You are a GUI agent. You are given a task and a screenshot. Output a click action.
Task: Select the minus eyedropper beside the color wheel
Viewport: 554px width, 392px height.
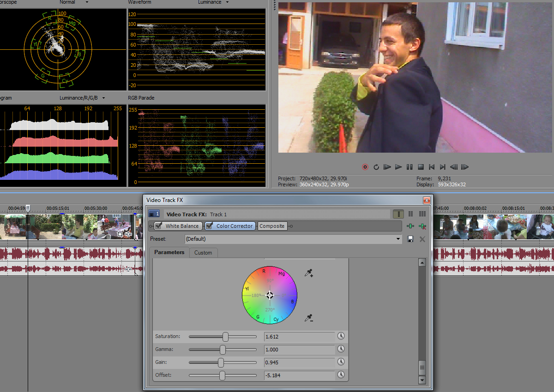click(x=309, y=318)
